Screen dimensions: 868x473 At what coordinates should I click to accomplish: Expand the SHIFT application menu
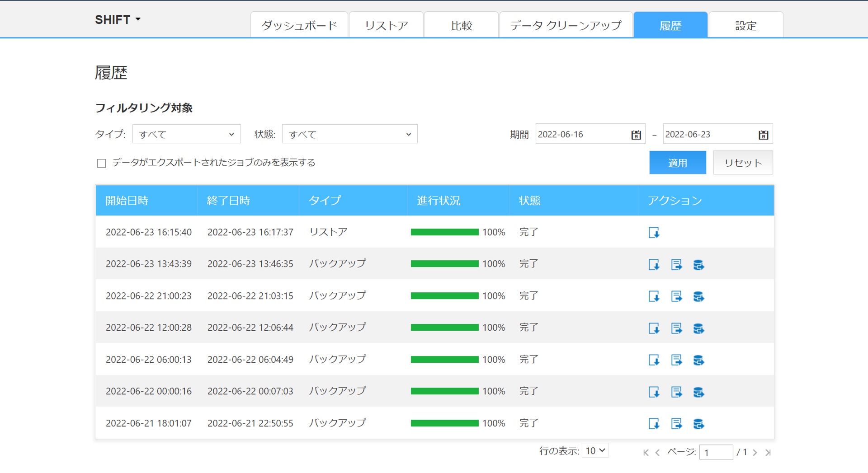118,19
